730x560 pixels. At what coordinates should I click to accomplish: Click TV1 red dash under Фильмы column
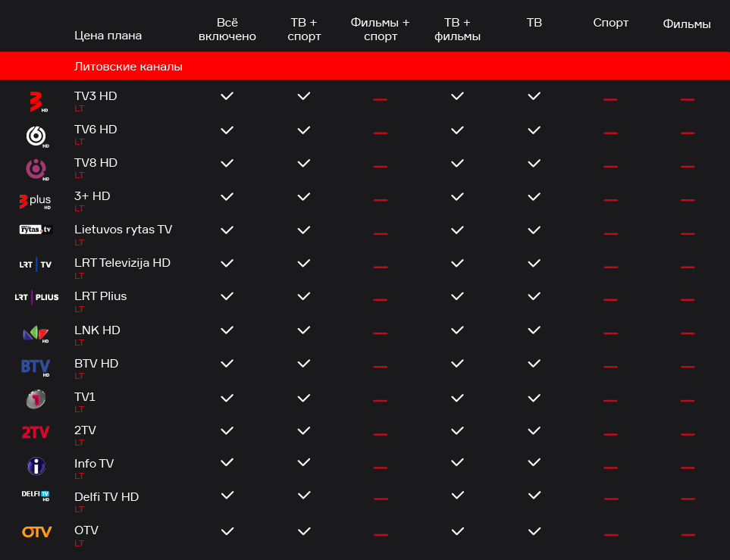[x=688, y=400]
